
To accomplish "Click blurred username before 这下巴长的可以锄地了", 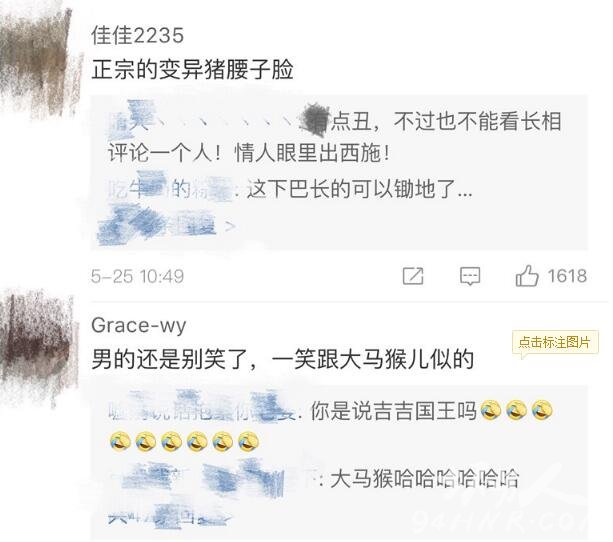I will tap(174, 189).
